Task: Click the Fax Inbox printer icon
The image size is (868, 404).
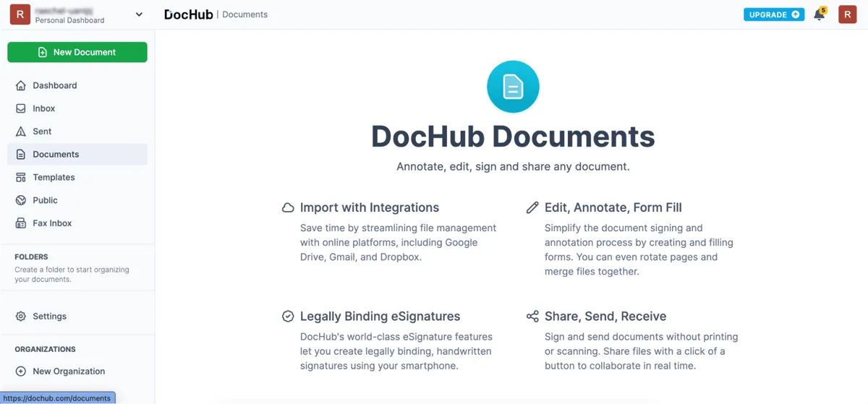Action: tap(21, 223)
